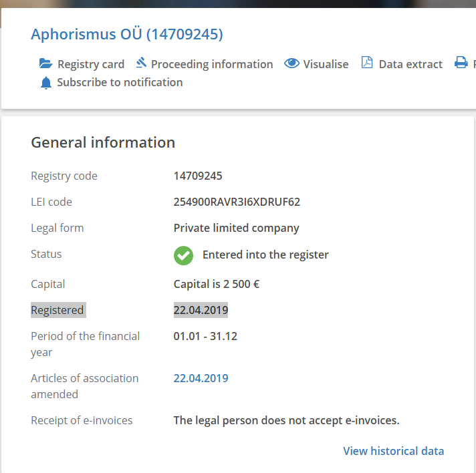Open Proceeding information

point(212,64)
